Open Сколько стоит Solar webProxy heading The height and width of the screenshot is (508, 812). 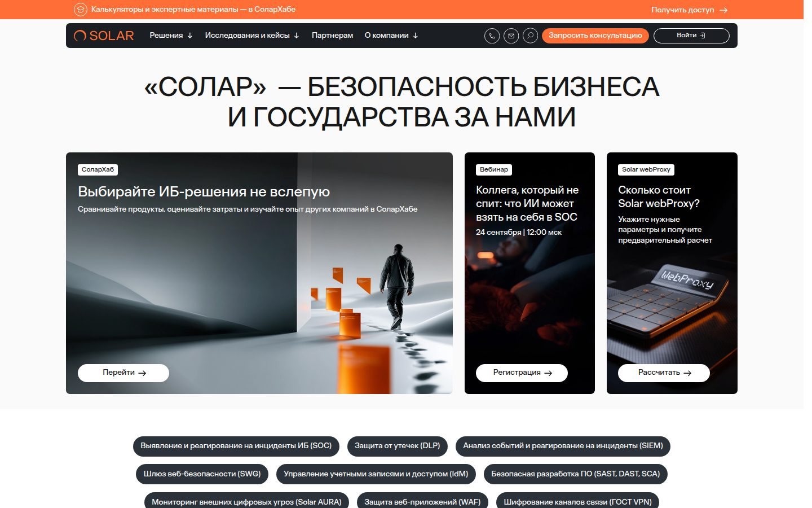click(659, 197)
